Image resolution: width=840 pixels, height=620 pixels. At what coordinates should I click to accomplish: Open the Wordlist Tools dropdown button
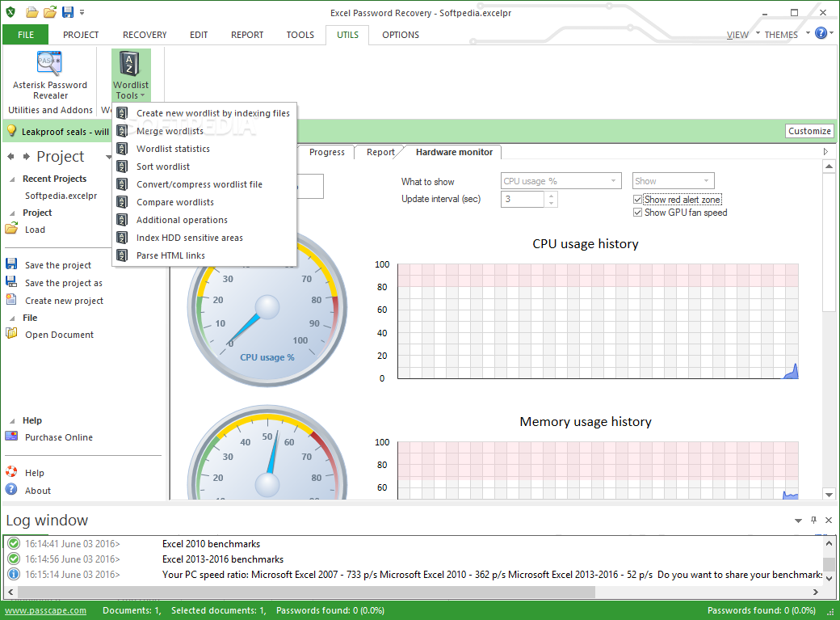(x=131, y=75)
